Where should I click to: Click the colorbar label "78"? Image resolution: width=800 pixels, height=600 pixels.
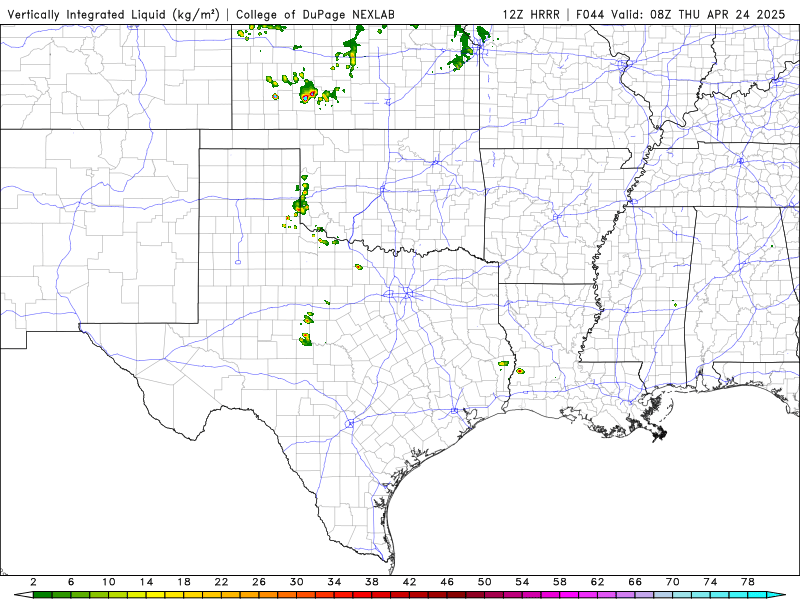748,582
